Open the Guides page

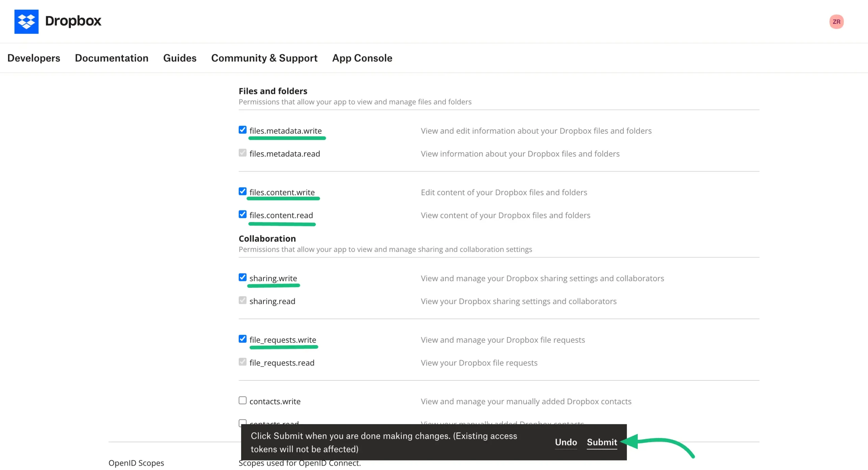(x=180, y=58)
